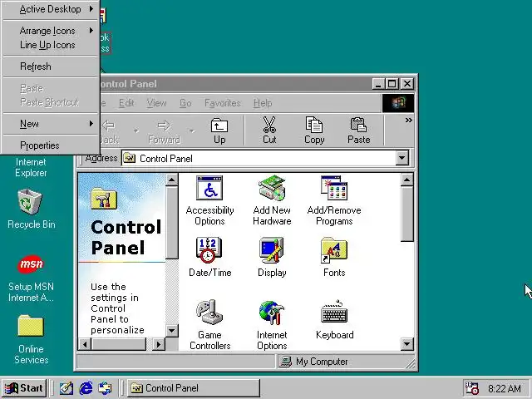Click the info pane horizontal scrollbar thumb
This screenshot has width=532, height=399.
119,344
